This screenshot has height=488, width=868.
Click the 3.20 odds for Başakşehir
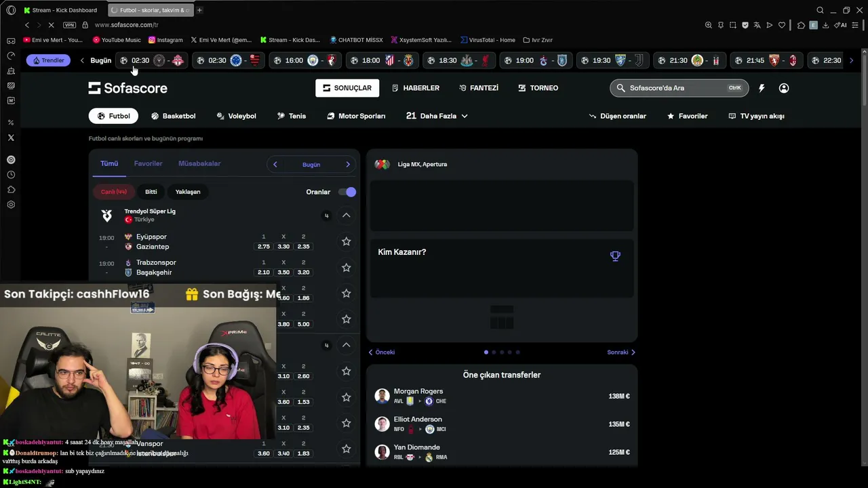tap(303, 272)
